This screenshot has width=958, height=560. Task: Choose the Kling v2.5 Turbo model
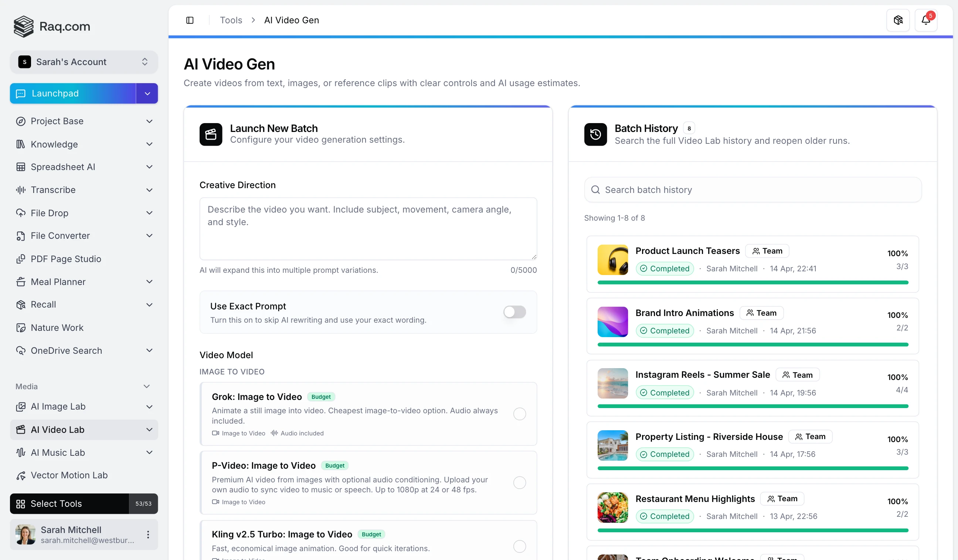pos(519,546)
